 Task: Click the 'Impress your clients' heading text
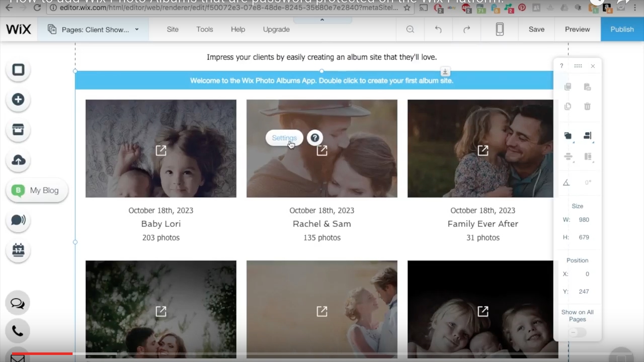322,57
